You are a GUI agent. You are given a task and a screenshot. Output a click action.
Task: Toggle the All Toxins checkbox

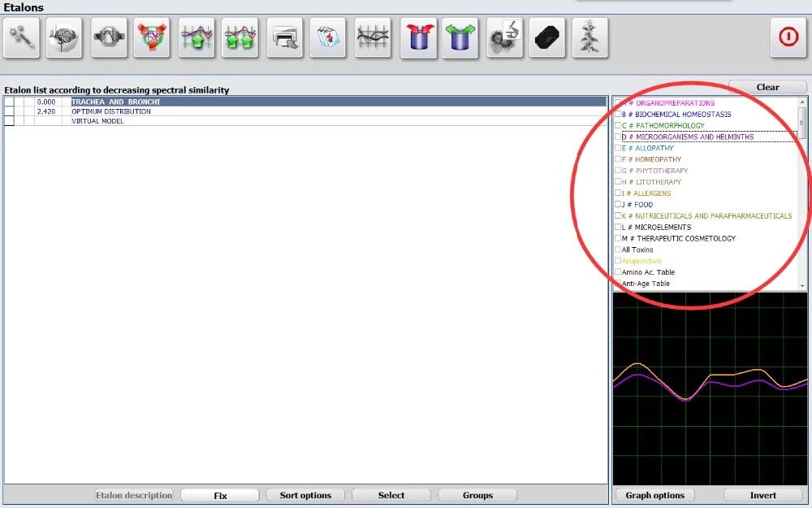coord(618,250)
